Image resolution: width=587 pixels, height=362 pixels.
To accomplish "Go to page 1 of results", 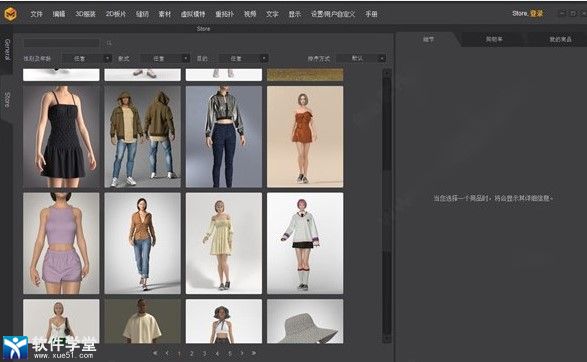I will (x=179, y=353).
